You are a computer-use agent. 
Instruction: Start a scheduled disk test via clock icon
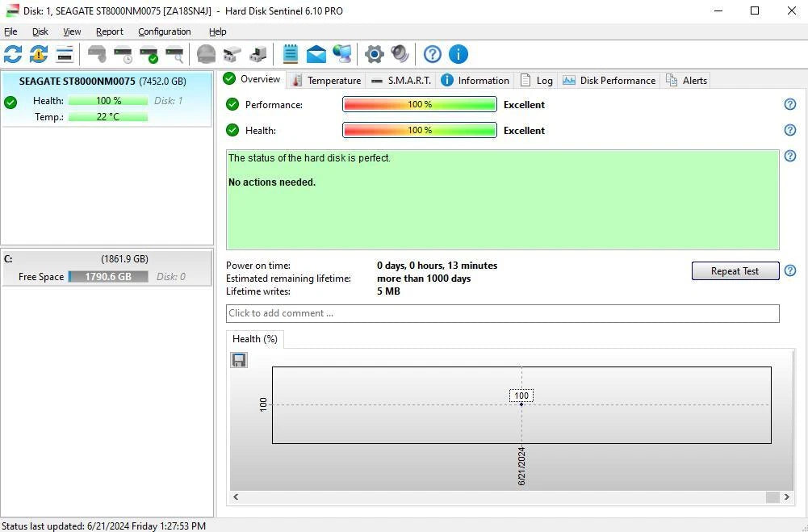click(123, 54)
